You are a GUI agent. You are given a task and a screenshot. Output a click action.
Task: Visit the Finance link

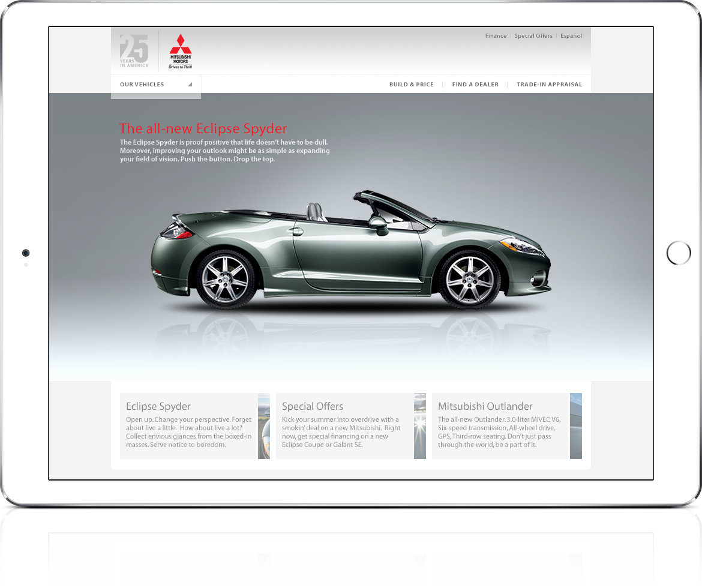[x=496, y=36]
